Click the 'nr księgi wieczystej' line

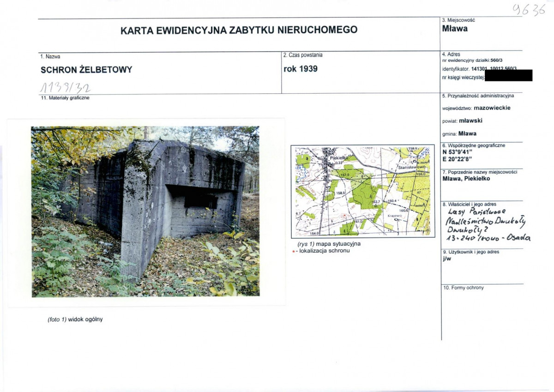[463, 77]
